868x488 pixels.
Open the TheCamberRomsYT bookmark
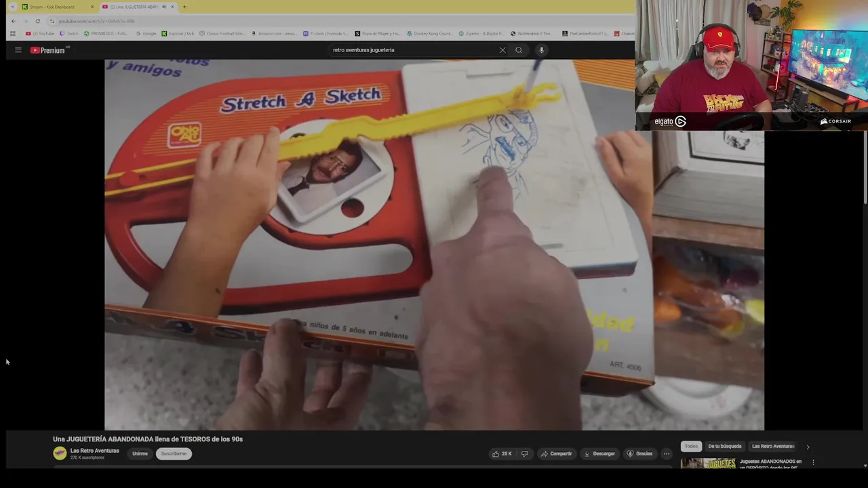[585, 33]
